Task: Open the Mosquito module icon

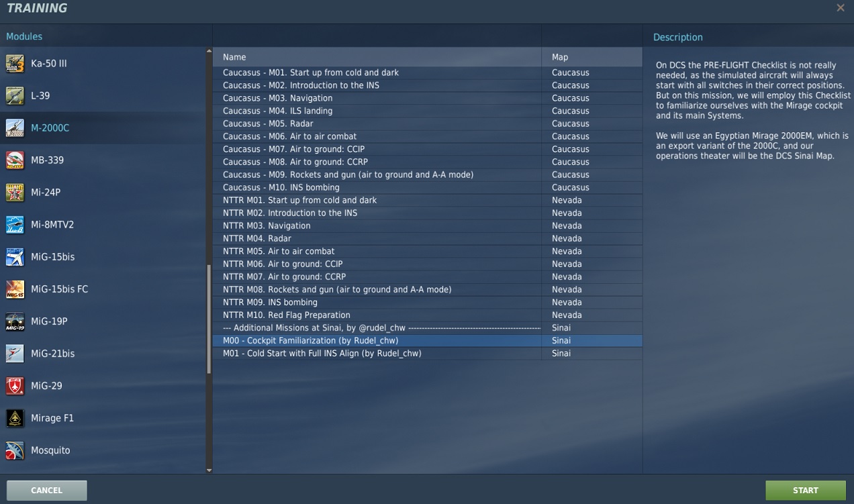Action: click(15, 450)
